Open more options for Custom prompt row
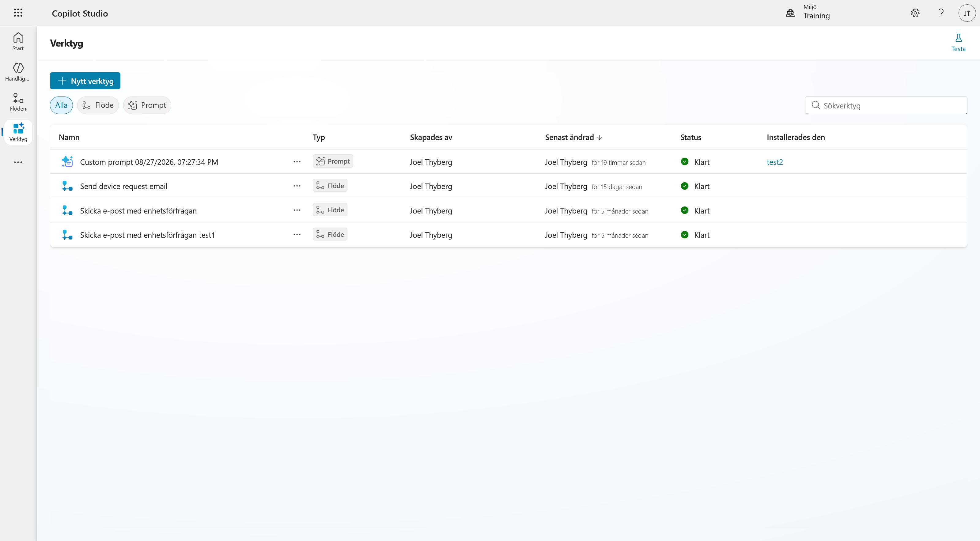980x541 pixels. [297, 162]
